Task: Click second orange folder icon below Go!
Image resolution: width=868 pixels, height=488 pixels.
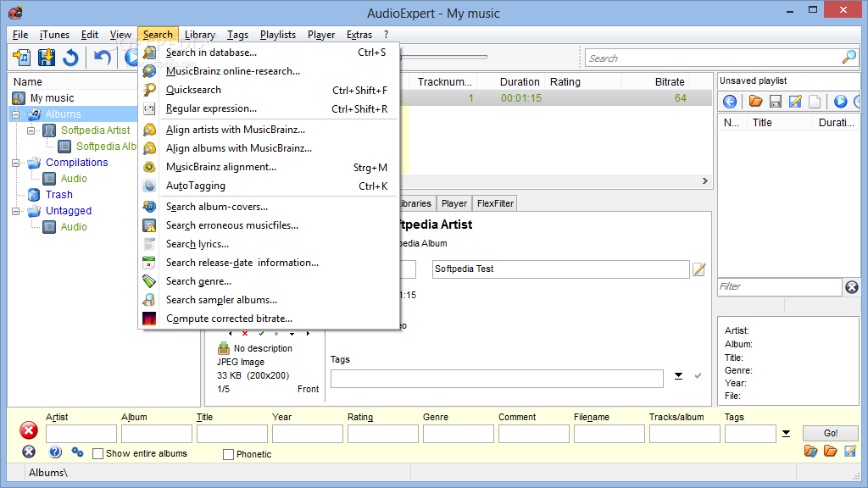Action: (x=830, y=451)
